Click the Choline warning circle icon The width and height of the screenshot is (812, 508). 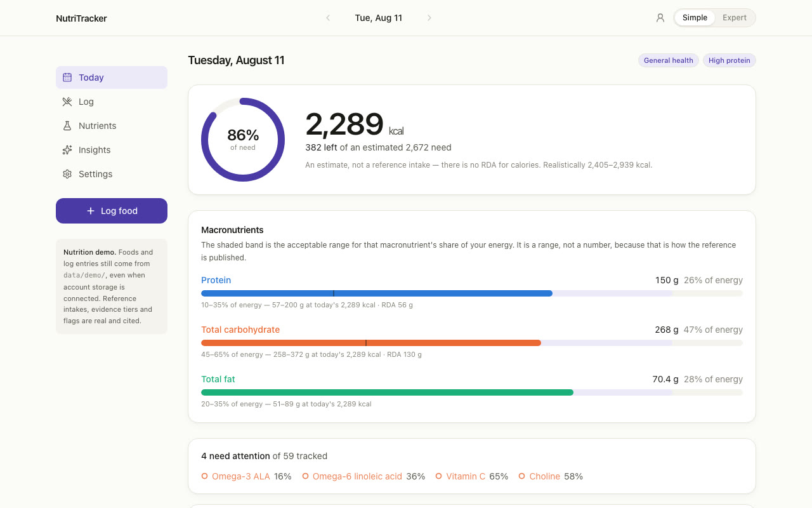[522, 476]
